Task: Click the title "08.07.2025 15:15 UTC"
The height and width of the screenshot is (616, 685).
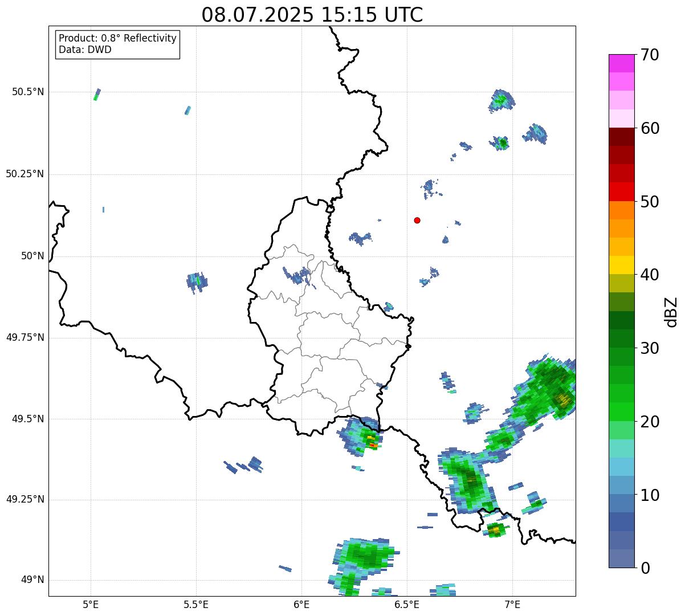Action: click(312, 15)
